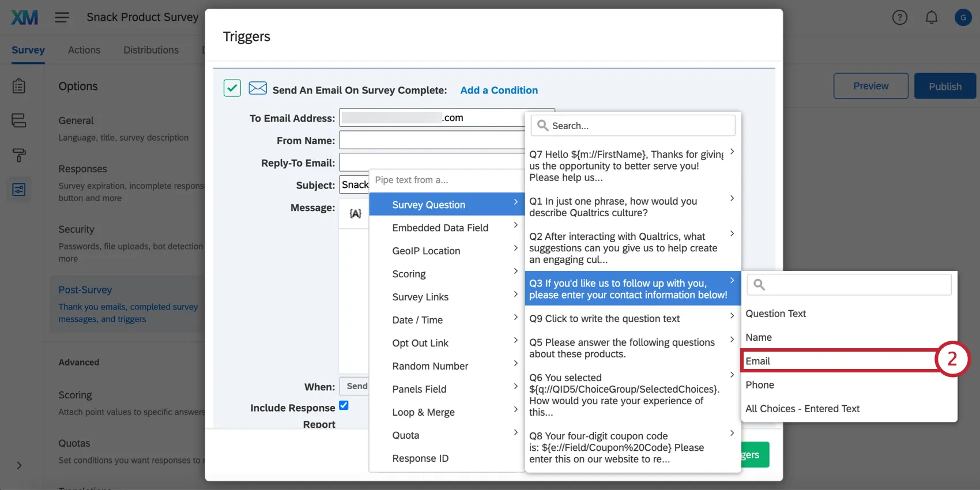Click the From Name input field
The image size is (980, 490).
432,140
